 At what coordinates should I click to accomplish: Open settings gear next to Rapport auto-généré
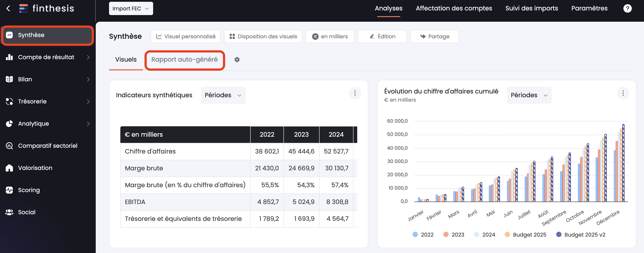(x=237, y=60)
